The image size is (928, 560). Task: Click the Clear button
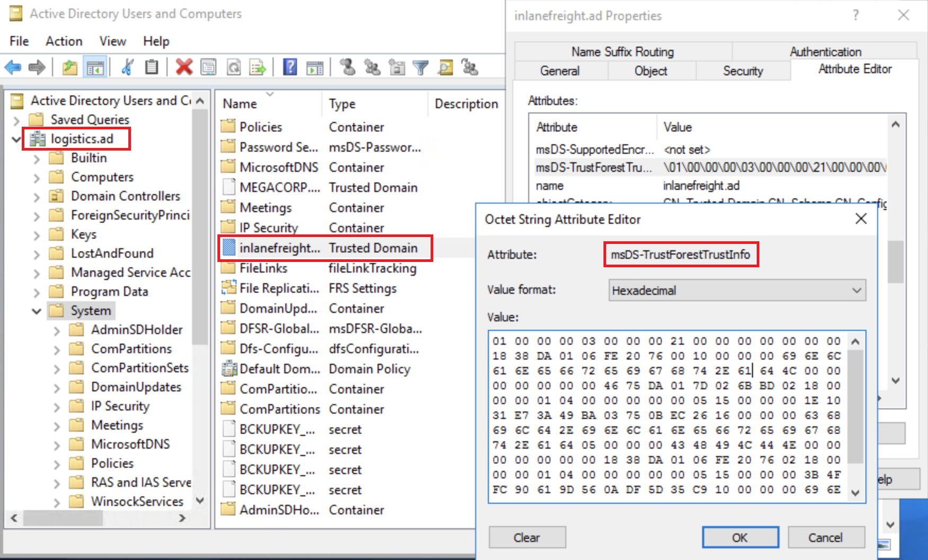pyautogui.click(x=527, y=538)
